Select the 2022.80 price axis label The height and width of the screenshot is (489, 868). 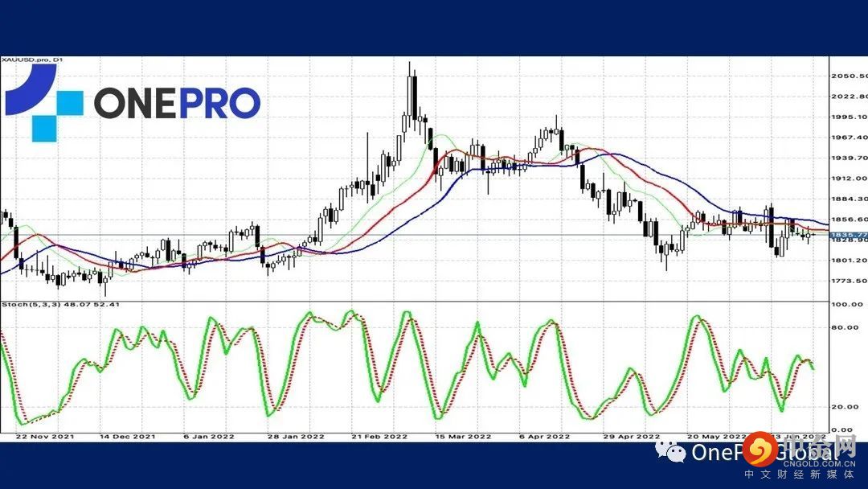(x=850, y=97)
